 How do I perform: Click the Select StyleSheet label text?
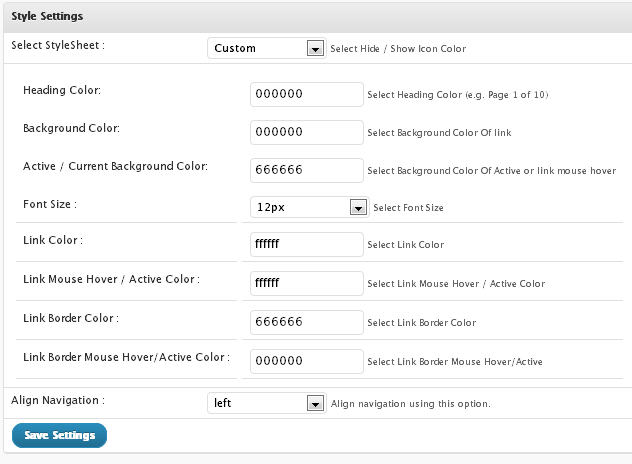[58, 46]
